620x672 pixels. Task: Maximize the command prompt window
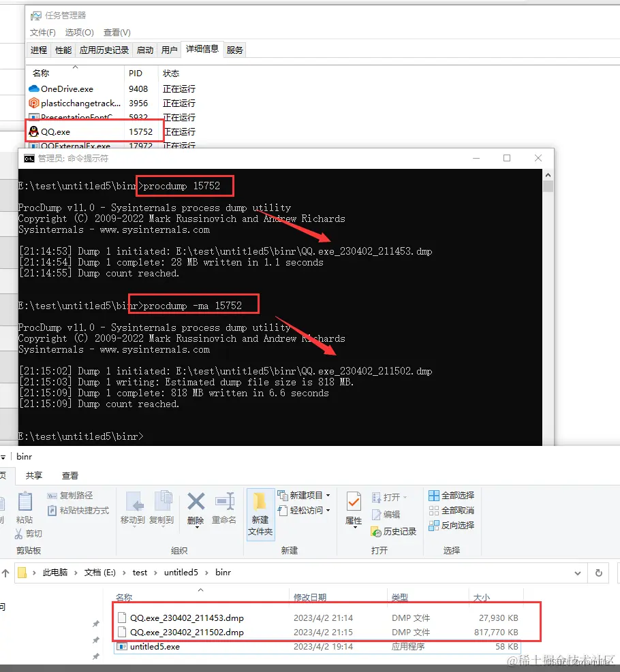click(507, 158)
